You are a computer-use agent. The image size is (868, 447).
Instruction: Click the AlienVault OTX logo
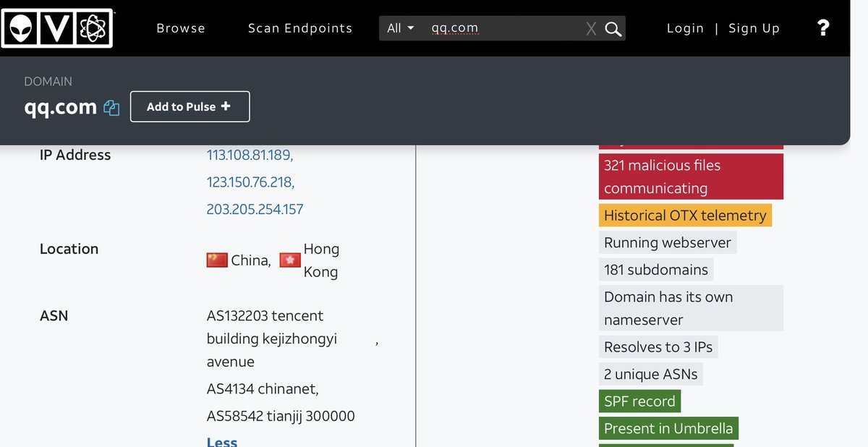point(57,28)
